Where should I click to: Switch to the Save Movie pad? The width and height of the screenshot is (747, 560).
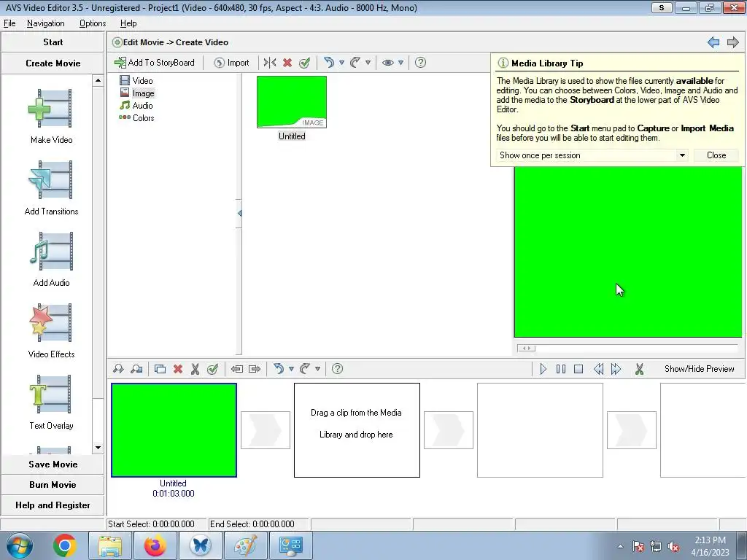(x=53, y=464)
